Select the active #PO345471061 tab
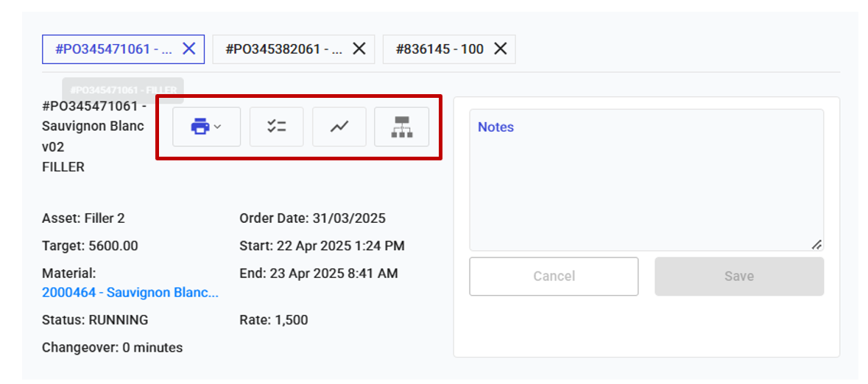868x384 pixels. click(x=113, y=49)
